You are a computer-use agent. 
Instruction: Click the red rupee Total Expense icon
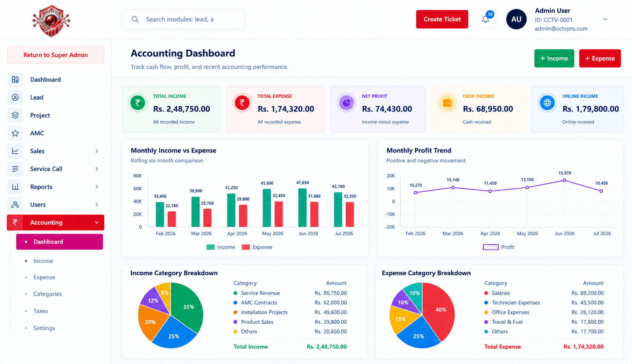[x=242, y=102]
